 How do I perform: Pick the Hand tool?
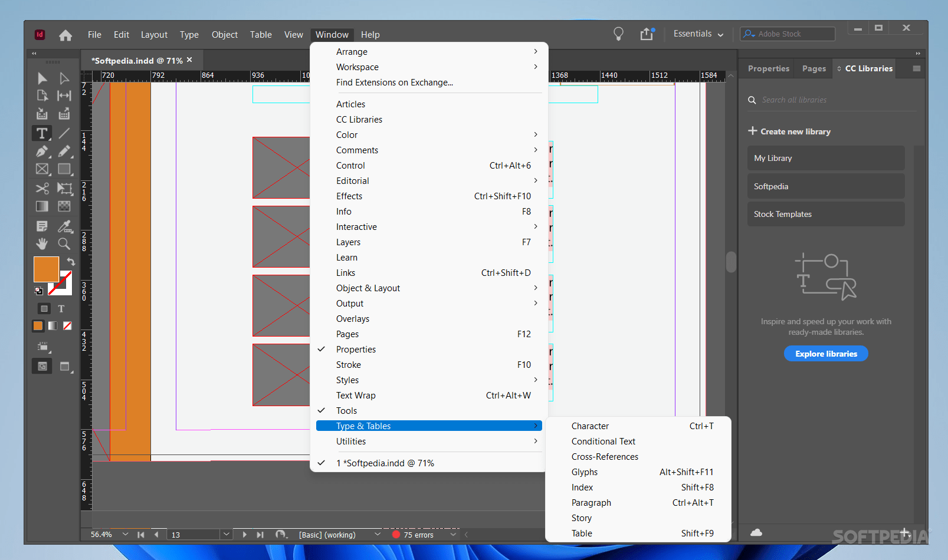pos(42,243)
